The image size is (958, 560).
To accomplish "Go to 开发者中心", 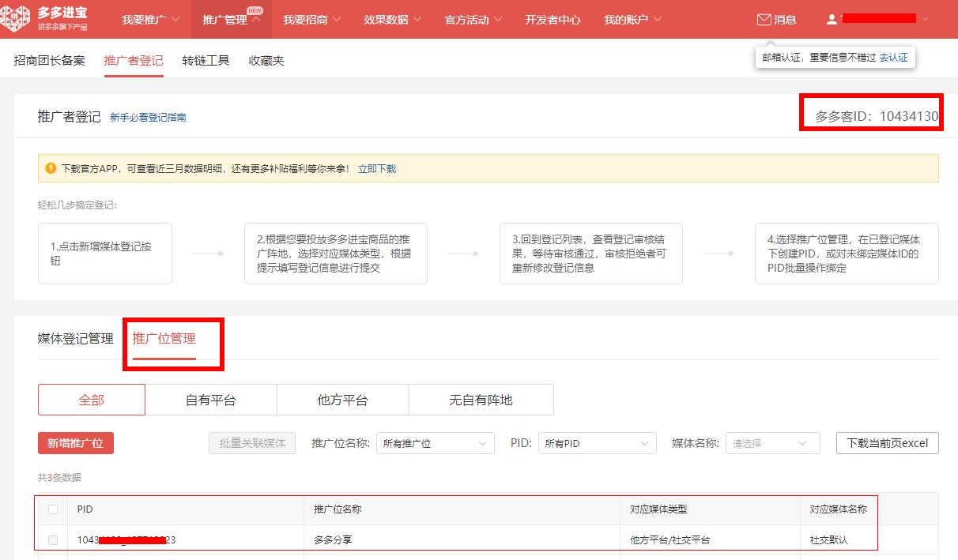I will [553, 20].
